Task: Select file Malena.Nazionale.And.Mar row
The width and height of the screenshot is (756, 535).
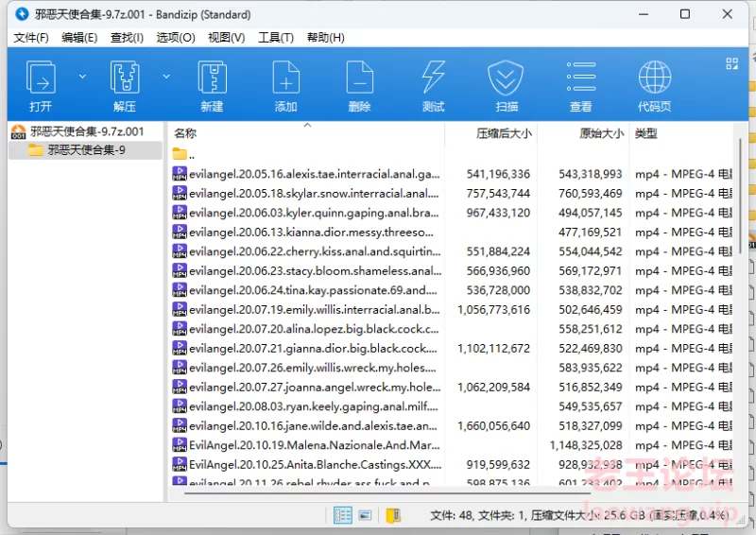Action: click(452, 445)
